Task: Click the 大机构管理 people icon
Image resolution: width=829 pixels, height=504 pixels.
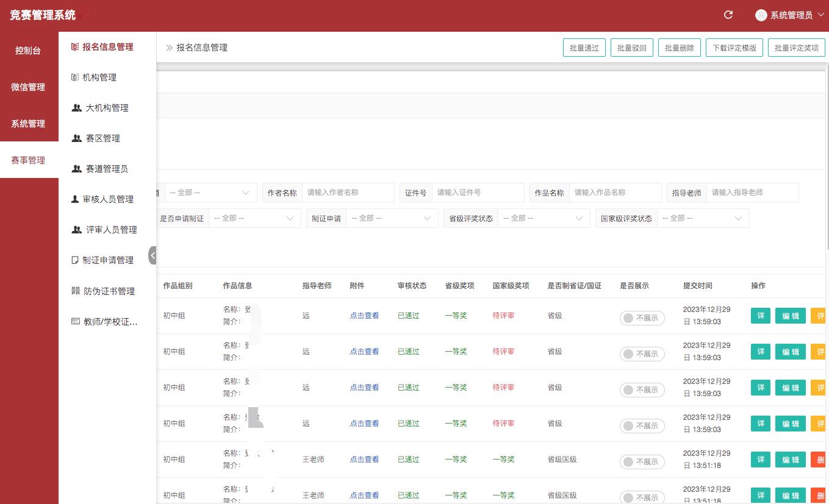Action: point(76,108)
